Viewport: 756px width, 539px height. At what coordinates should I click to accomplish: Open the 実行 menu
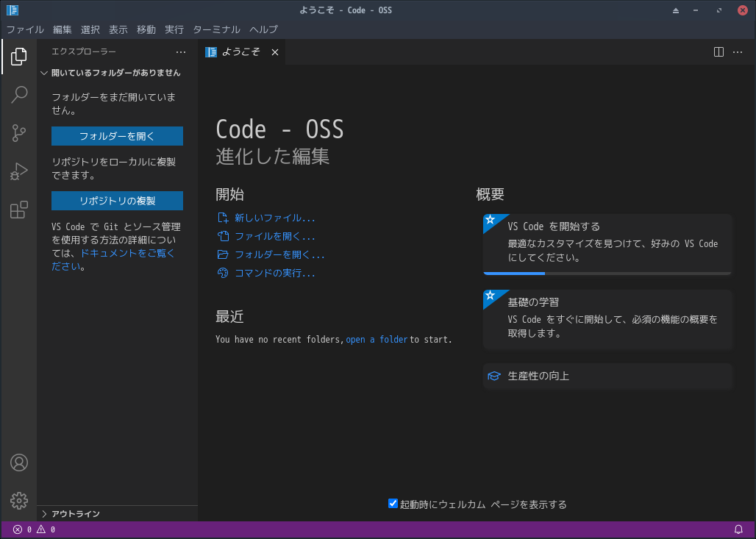point(174,29)
